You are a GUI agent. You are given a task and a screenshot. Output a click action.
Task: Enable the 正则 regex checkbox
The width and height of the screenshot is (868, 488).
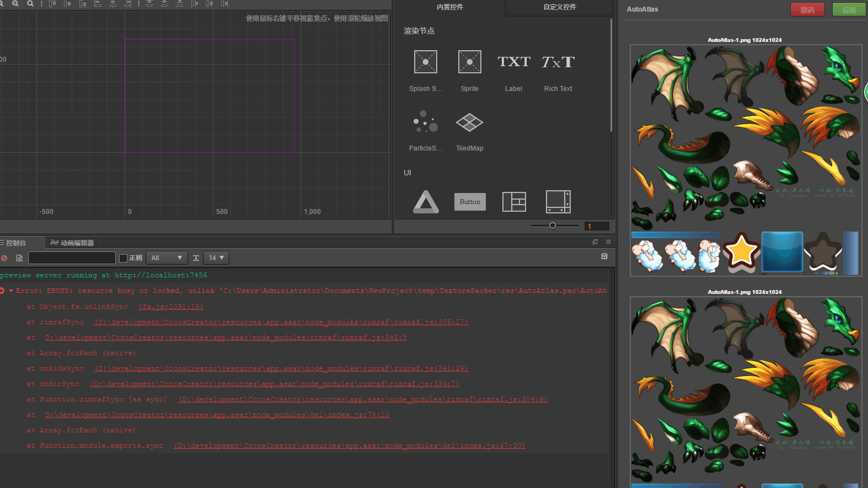point(123,258)
